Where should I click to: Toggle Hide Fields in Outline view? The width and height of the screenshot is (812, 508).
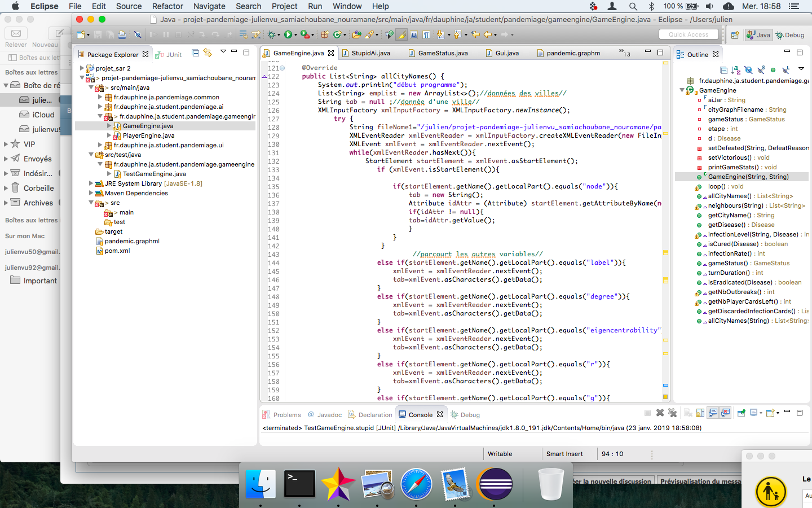click(x=748, y=70)
